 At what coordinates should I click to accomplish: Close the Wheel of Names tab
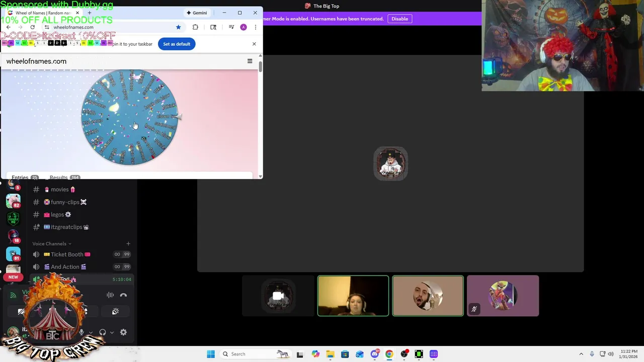[77, 13]
